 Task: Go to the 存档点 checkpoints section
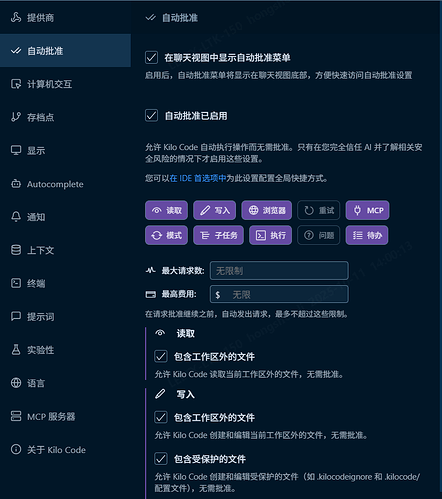click(65, 117)
